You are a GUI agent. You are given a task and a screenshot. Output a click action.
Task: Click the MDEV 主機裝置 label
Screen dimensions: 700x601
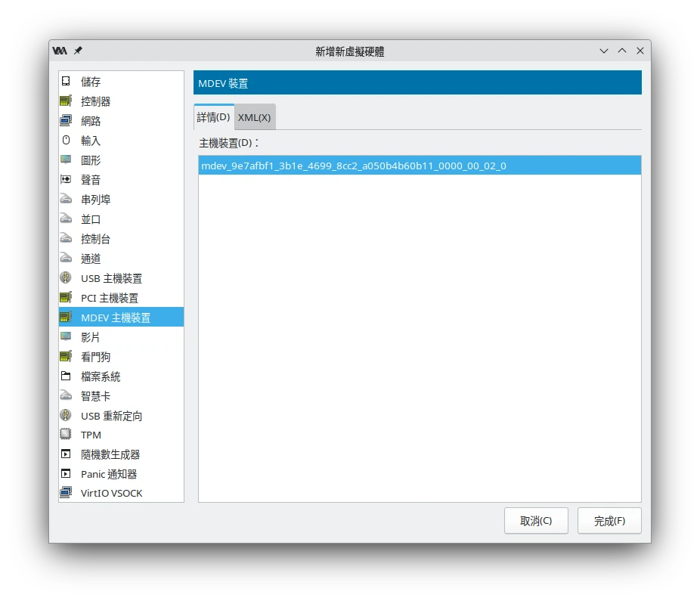click(116, 318)
